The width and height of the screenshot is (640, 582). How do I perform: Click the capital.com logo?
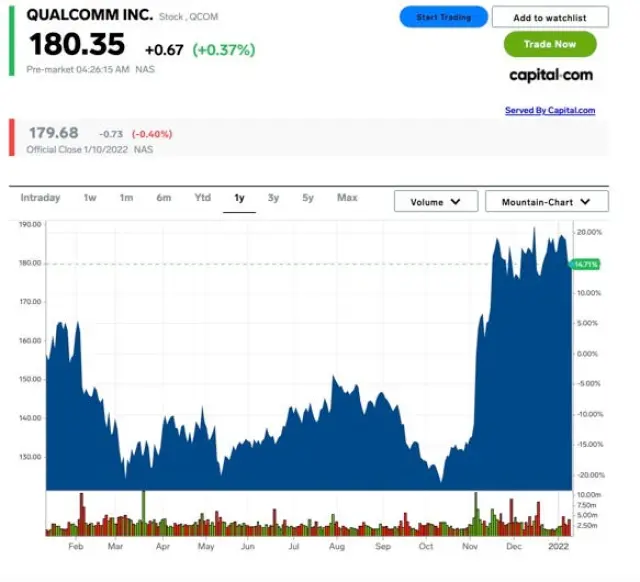click(550, 75)
